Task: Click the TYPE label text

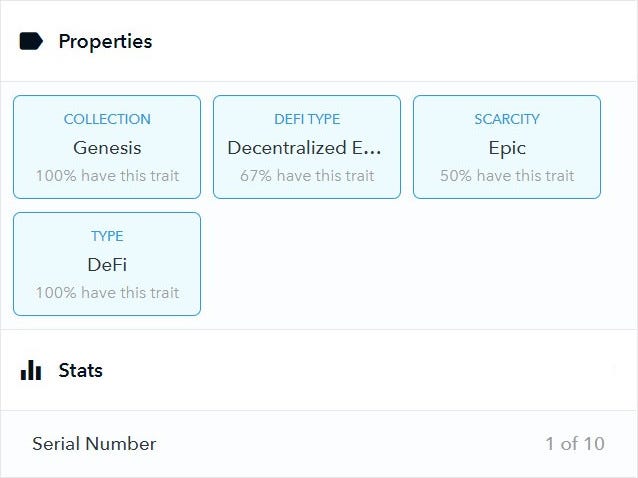Action: click(x=107, y=236)
